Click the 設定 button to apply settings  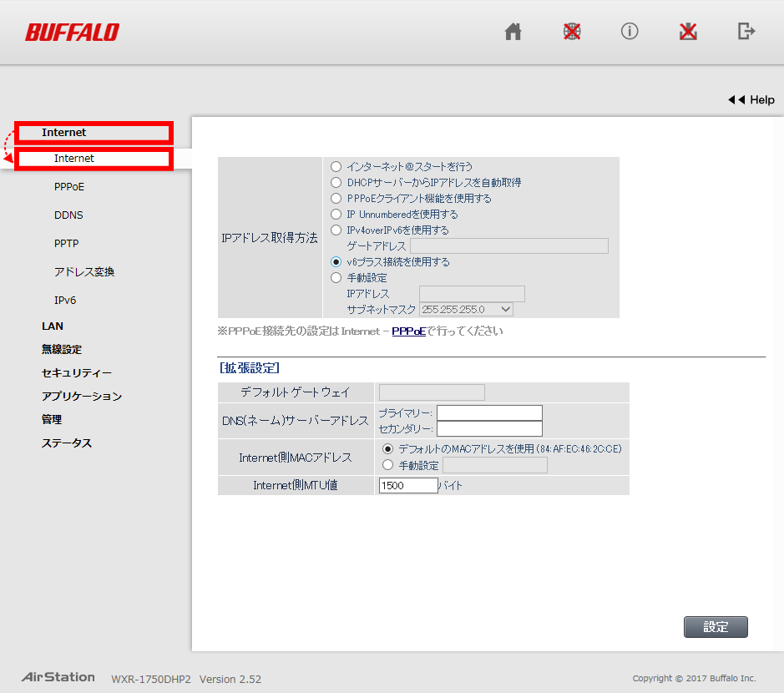715,626
